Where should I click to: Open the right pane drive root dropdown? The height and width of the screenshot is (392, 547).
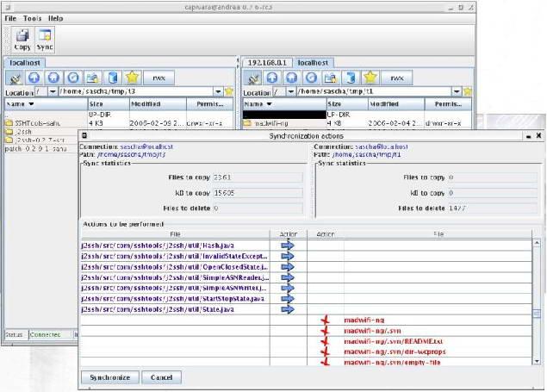click(291, 91)
